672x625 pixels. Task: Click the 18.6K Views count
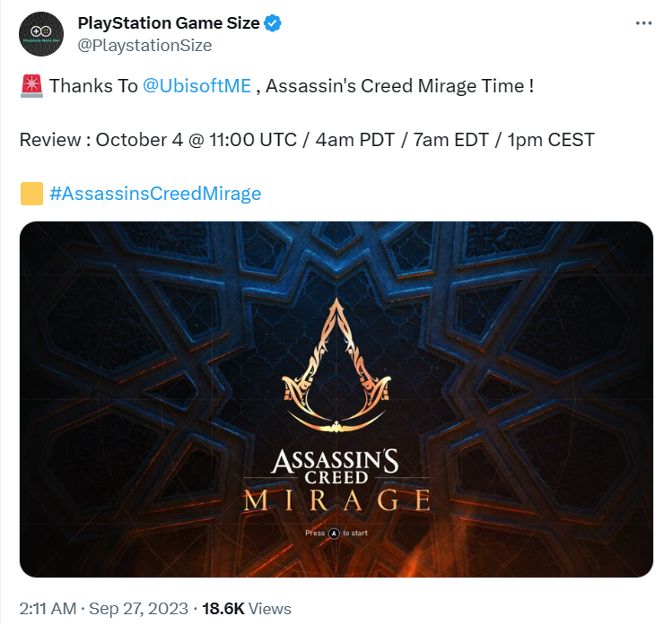[247, 609]
